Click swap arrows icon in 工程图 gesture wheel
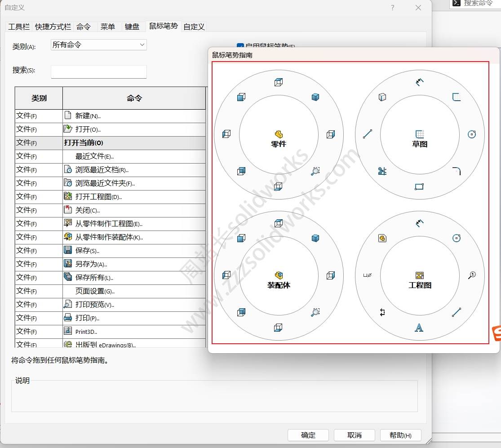The height and width of the screenshot is (448, 501). pos(382,312)
